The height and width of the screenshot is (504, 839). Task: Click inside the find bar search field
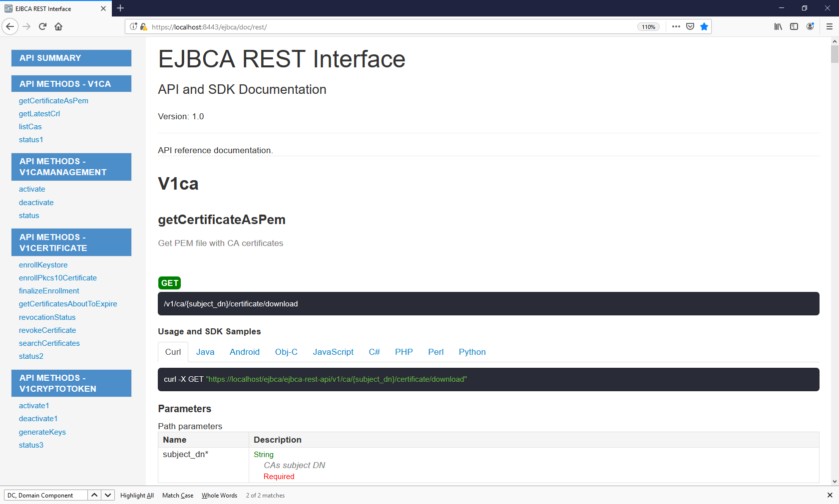pos(45,495)
